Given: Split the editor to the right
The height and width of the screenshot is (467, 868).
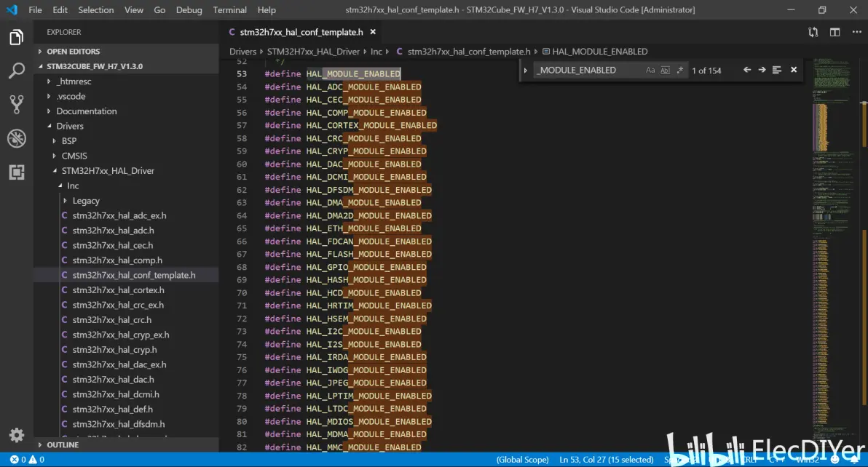Looking at the screenshot, I should click(x=835, y=32).
